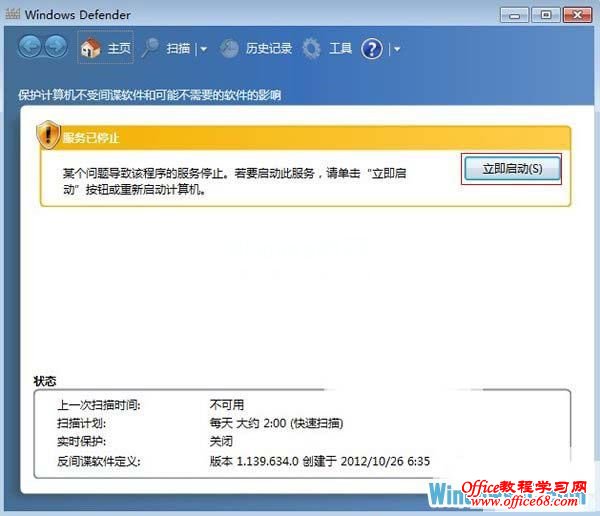Click the Windows Defender title bar icon
600x516 pixels.
(12, 14)
